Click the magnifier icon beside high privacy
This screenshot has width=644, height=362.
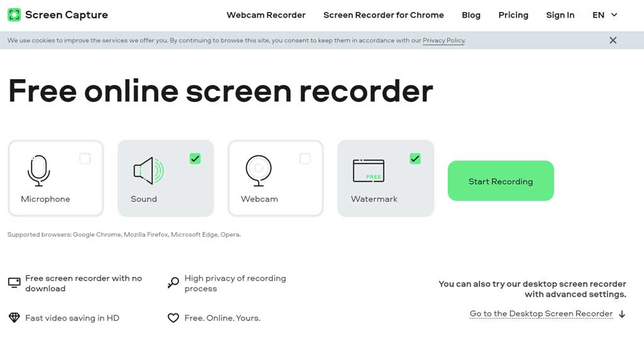(x=174, y=283)
